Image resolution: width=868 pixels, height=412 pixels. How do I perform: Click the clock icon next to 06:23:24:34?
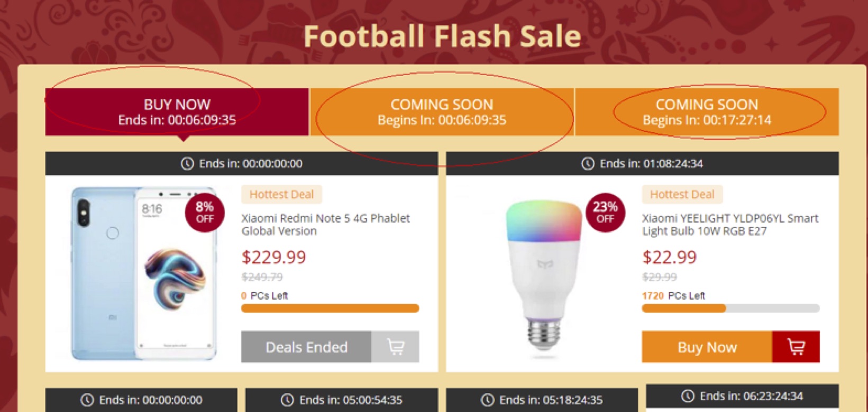tap(688, 396)
